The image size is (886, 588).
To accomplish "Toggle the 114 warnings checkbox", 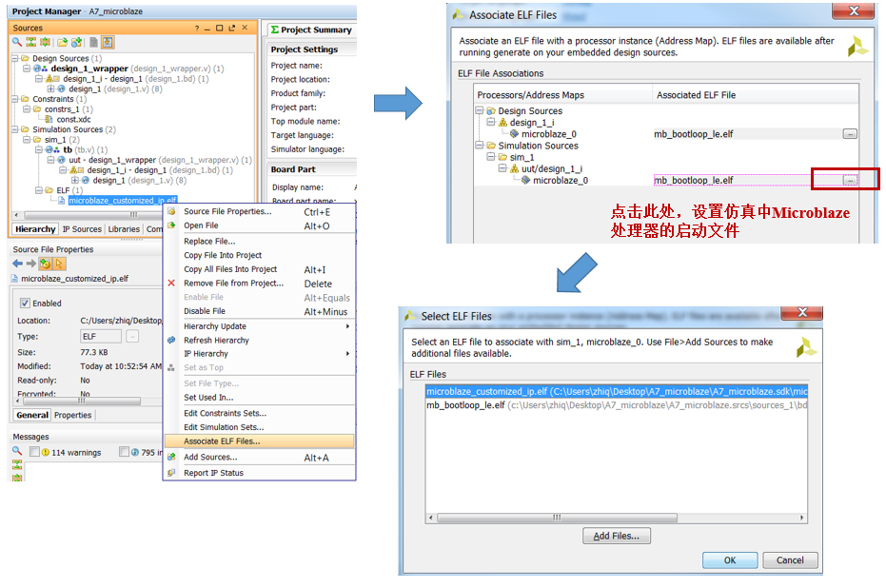I will tap(34, 452).
